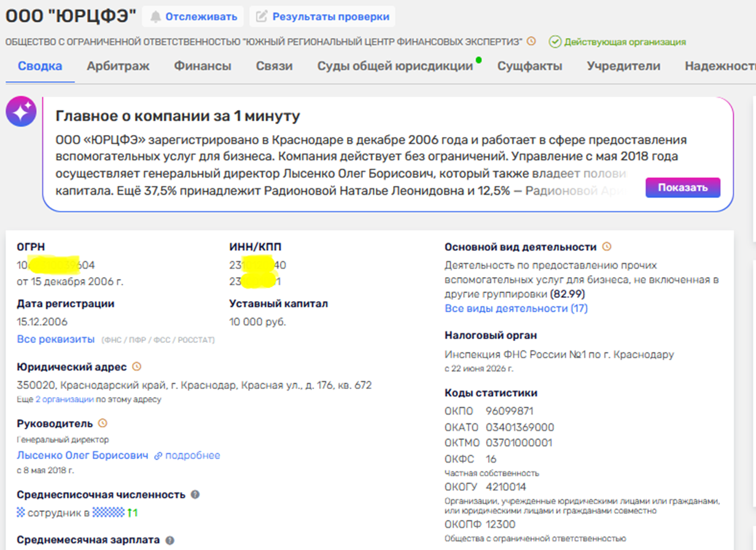The image size is (756, 550).
Task: Open the AI sparkle summary icon
Action: 21,112
